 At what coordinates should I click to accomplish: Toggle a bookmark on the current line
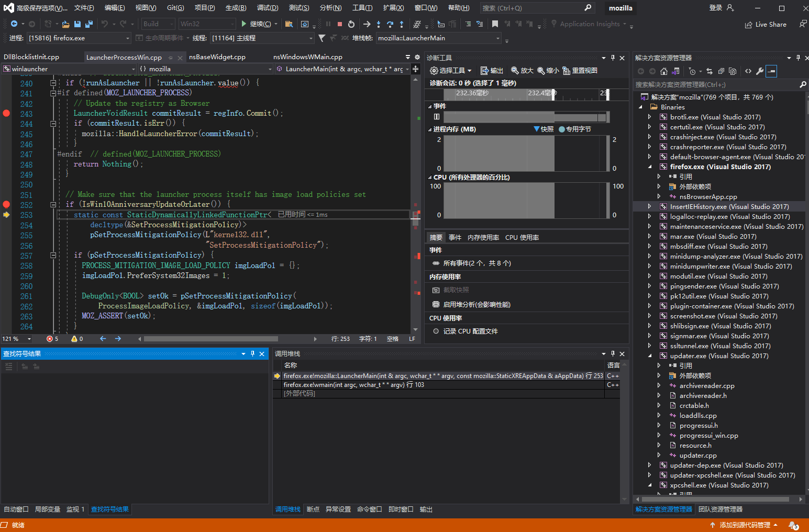click(495, 24)
